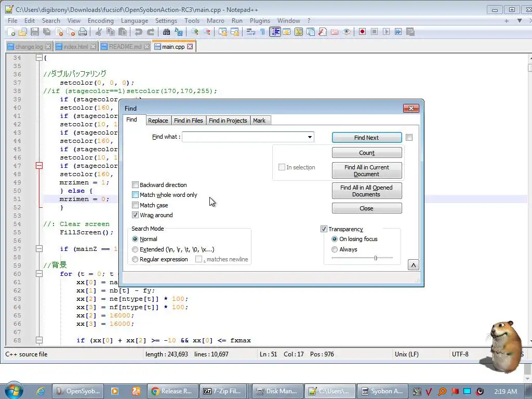Enable Match whole word only checkbox
532x399 pixels.
pyautogui.click(x=135, y=195)
